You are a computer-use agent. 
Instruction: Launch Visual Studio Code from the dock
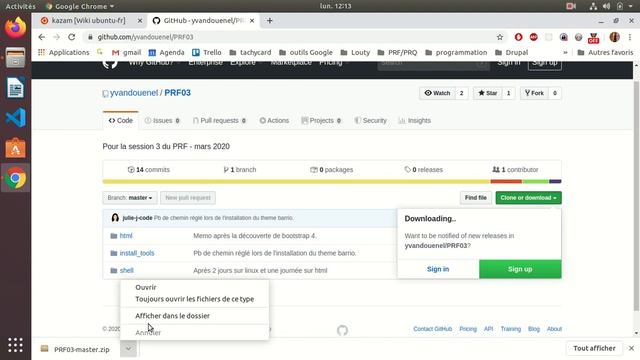pyautogui.click(x=16, y=118)
